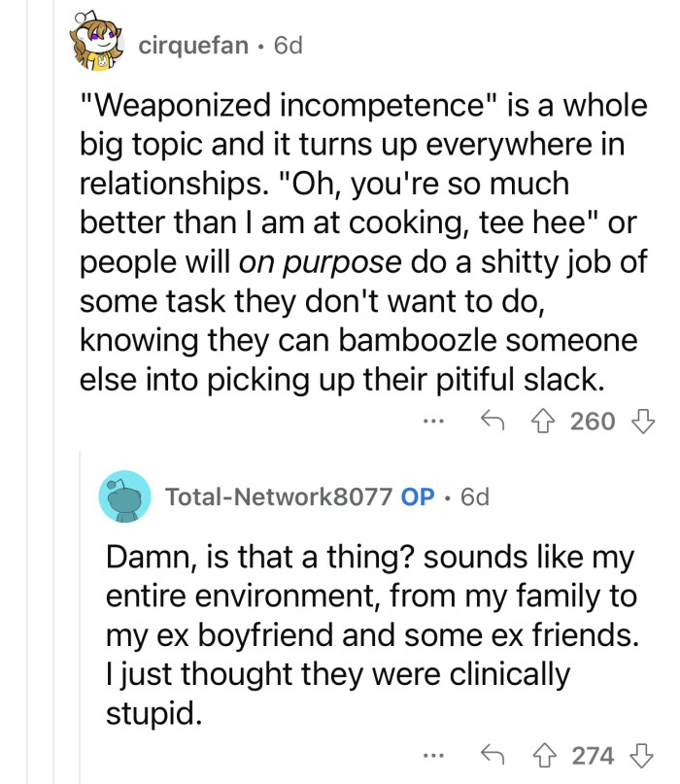Open more options on cirquefan's comment
This screenshot has width=680, height=784.
click(433, 421)
